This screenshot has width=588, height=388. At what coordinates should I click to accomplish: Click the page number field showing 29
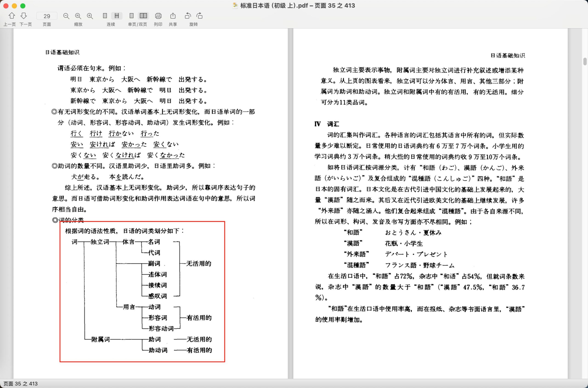(x=47, y=16)
